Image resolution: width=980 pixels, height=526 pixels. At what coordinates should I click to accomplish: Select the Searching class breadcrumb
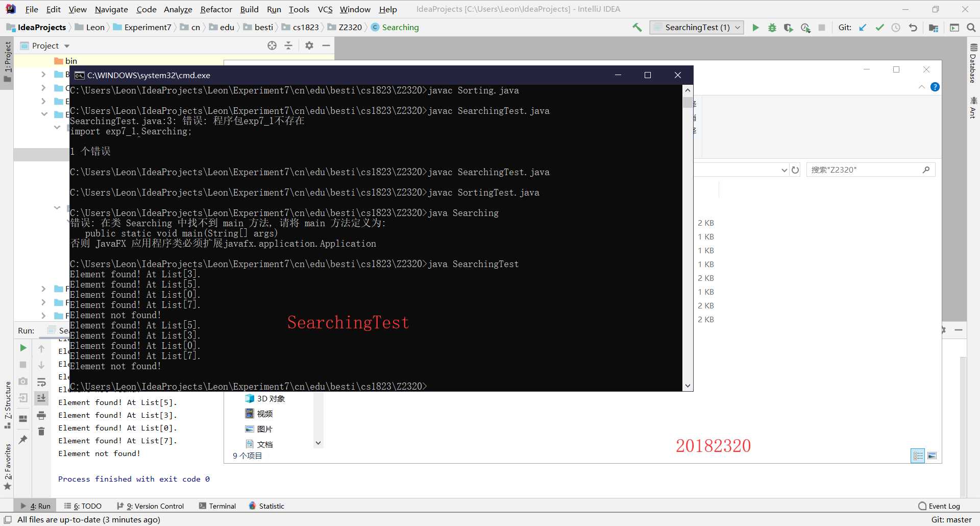pos(395,28)
